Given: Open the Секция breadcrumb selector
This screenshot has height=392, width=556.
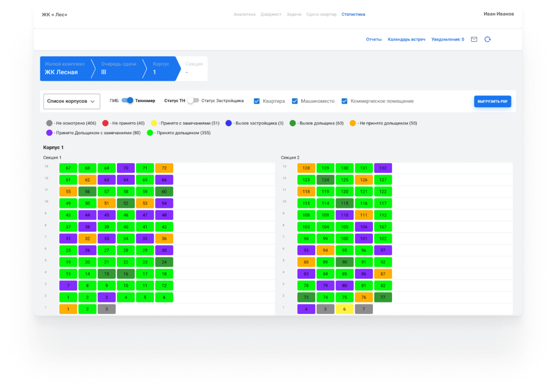Looking at the screenshot, I should pyautogui.click(x=194, y=68).
